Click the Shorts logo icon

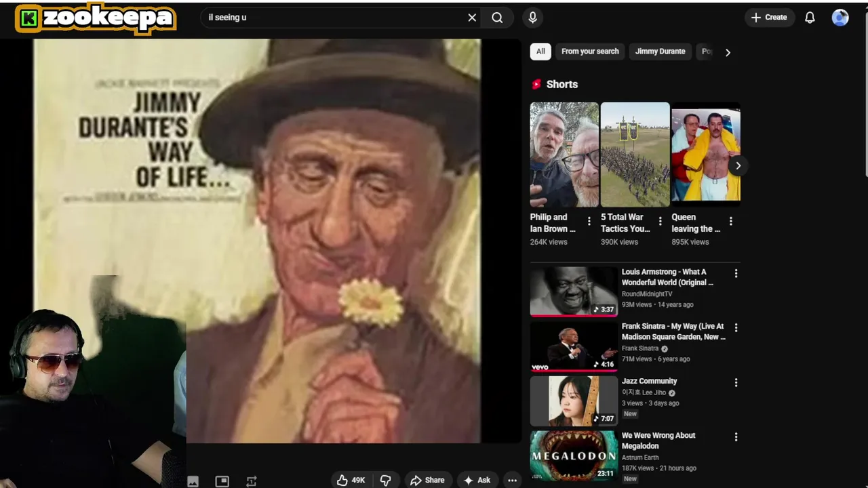tap(536, 85)
